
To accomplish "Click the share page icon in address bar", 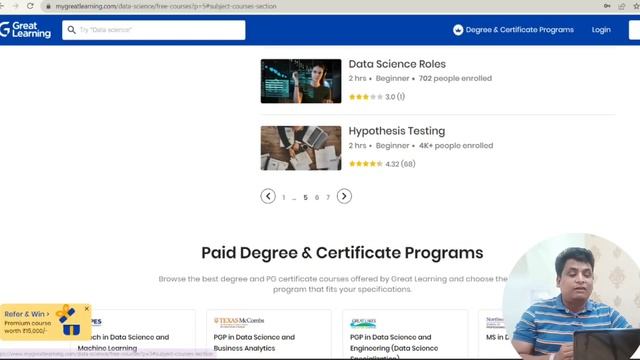I will [622, 6].
